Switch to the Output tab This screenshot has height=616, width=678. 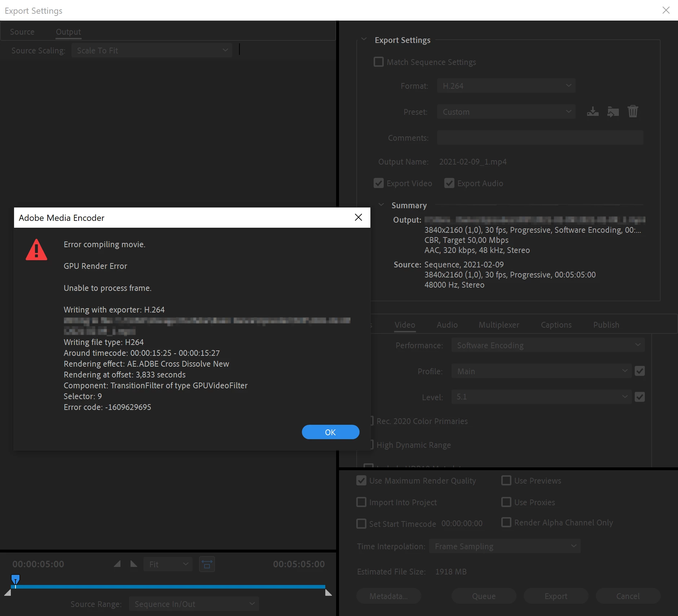pyautogui.click(x=69, y=32)
